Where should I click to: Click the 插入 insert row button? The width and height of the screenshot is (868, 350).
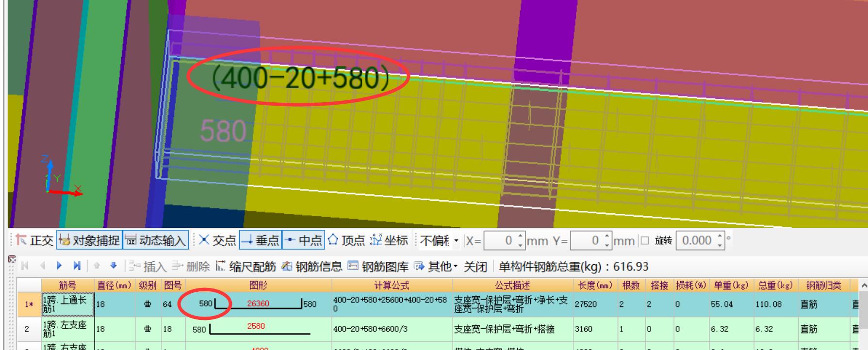(147, 266)
